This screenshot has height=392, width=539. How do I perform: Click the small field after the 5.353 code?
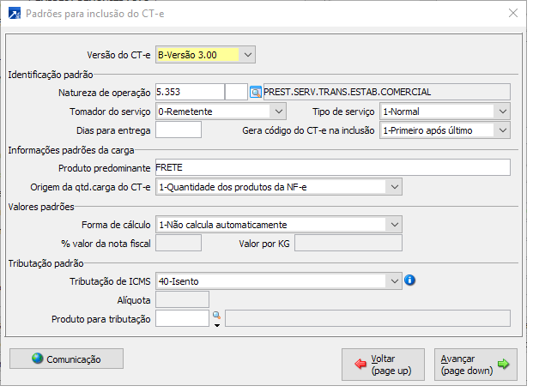click(236, 92)
